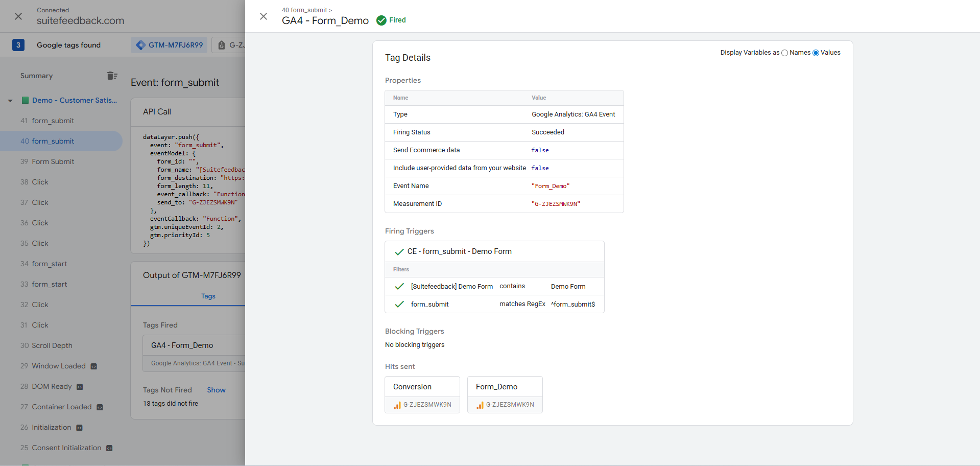Click the badge icon next to DOM Ready

pos(80,387)
